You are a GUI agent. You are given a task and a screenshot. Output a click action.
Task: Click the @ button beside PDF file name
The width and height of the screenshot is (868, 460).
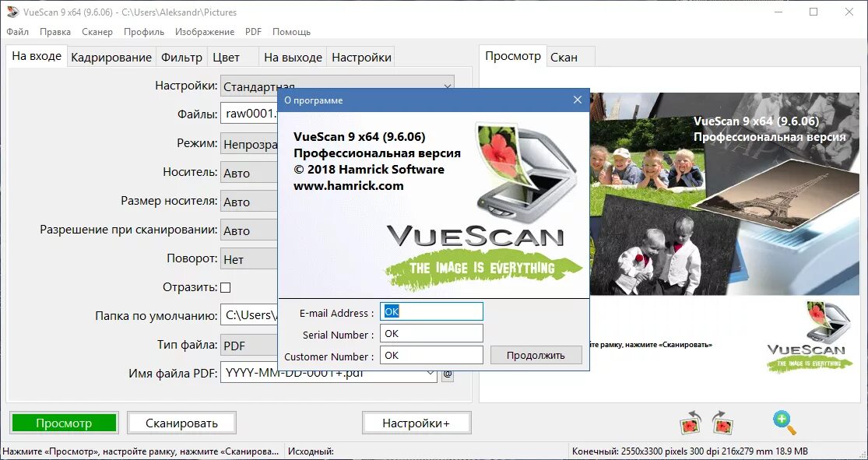click(x=448, y=374)
